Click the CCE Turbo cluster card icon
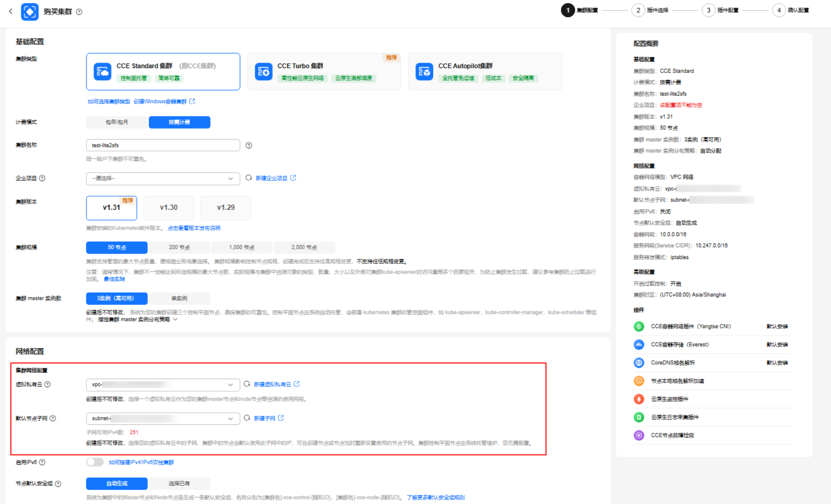This screenshot has width=831, height=504. coord(264,72)
